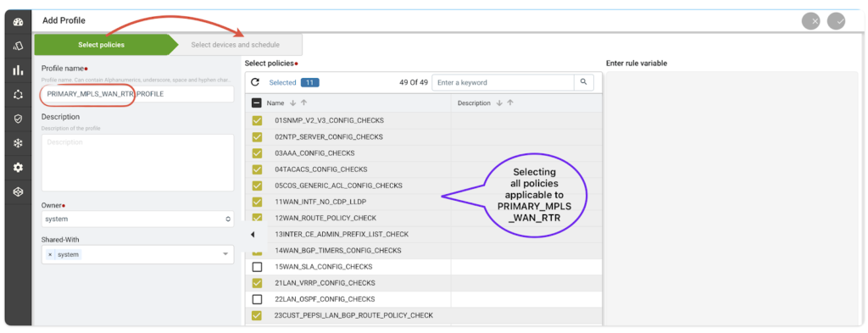Select row text 13INTER_CE_ADMIN_PREFIX_LIST_CHECK
The width and height of the screenshot is (868, 333).
342,235
